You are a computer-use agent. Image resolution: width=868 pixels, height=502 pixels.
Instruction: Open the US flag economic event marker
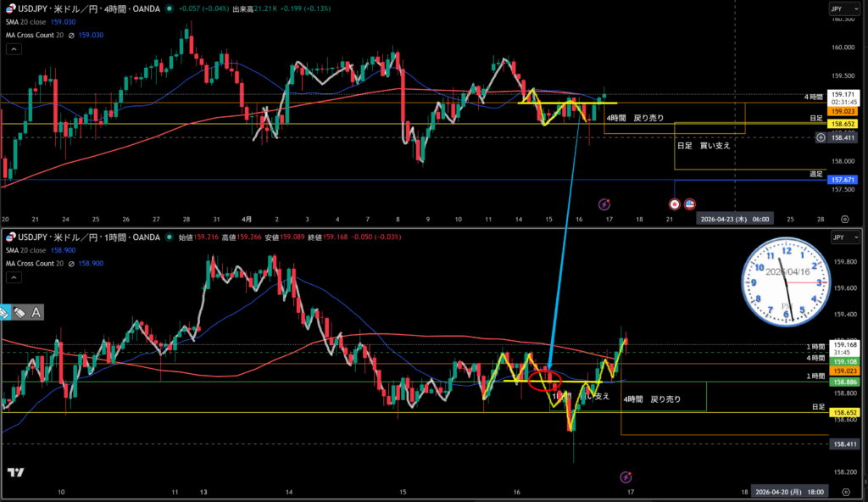(689, 204)
